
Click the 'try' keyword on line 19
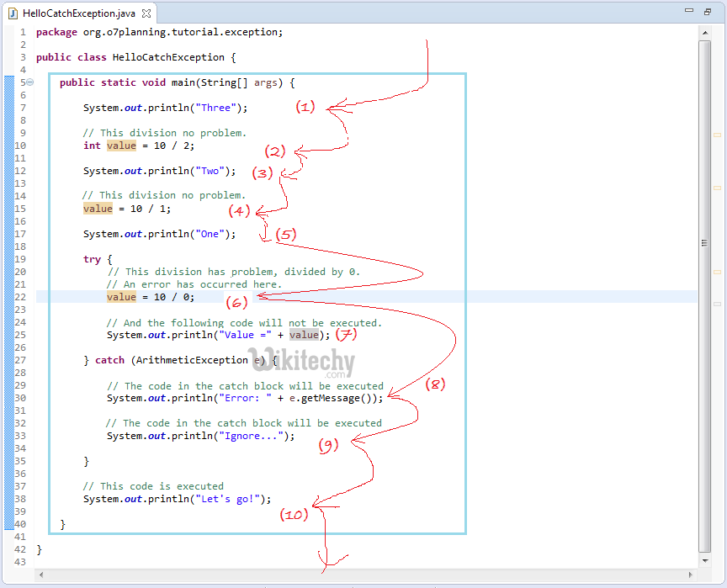click(x=92, y=259)
